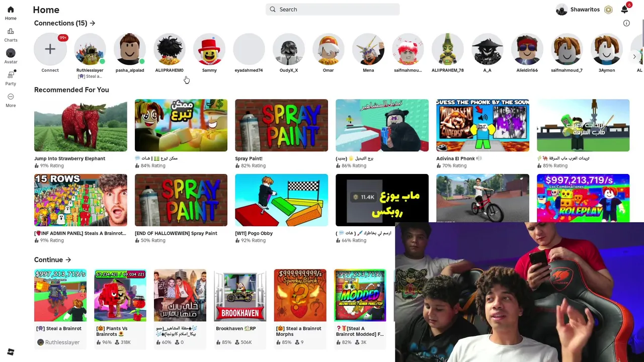Open the Shawaritos profile avatar
This screenshot has width=644, height=362.
coord(561,10)
